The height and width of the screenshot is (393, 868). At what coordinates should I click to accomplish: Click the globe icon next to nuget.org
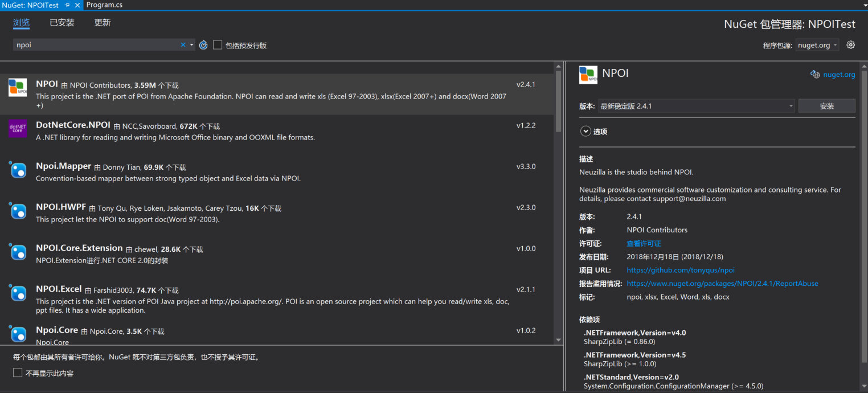[815, 75]
